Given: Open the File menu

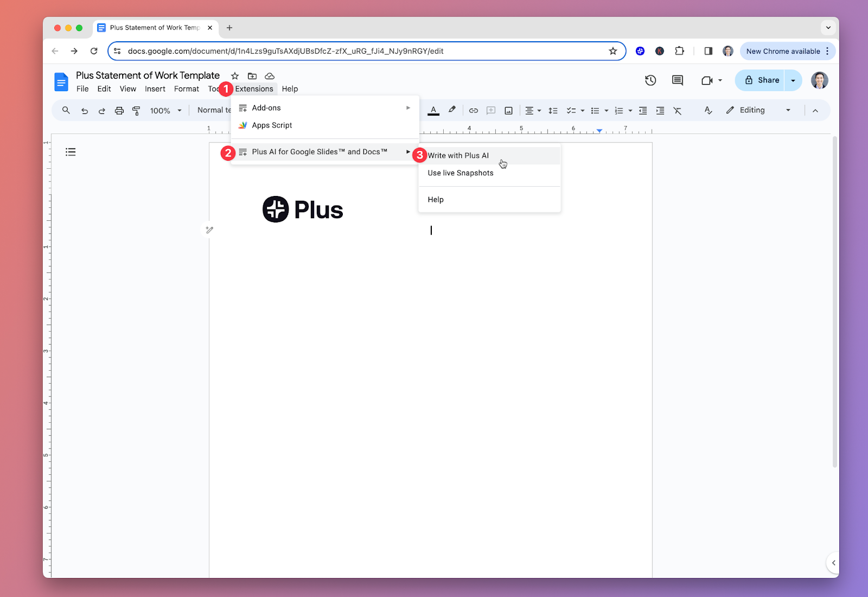Looking at the screenshot, I should 82,89.
